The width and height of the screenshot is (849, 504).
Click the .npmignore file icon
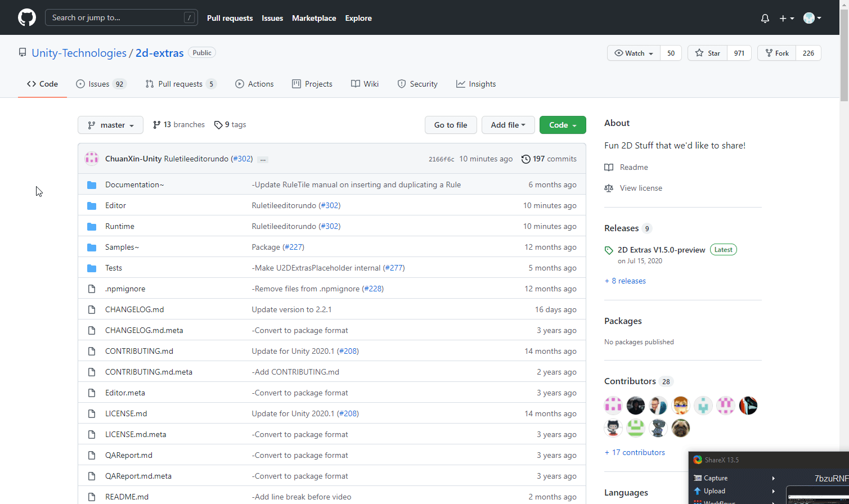92,289
